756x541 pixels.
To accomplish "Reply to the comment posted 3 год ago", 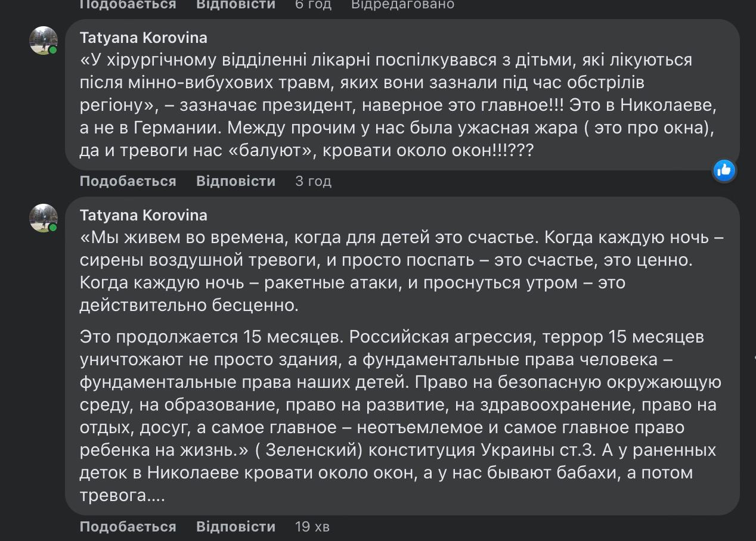I will (236, 181).
